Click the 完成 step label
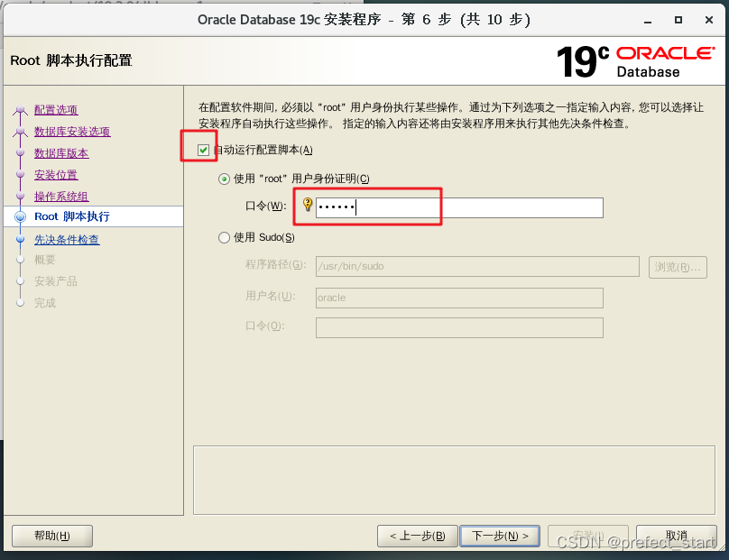 [44, 303]
